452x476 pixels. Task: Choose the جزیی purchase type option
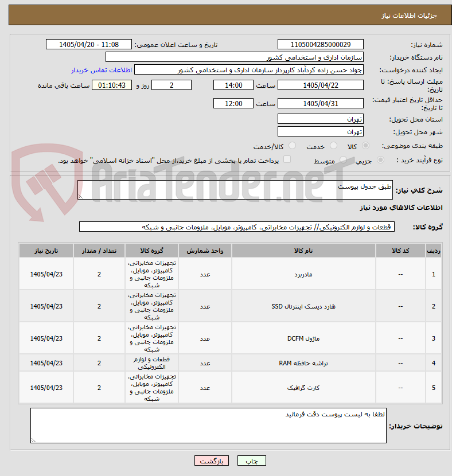click(x=380, y=159)
